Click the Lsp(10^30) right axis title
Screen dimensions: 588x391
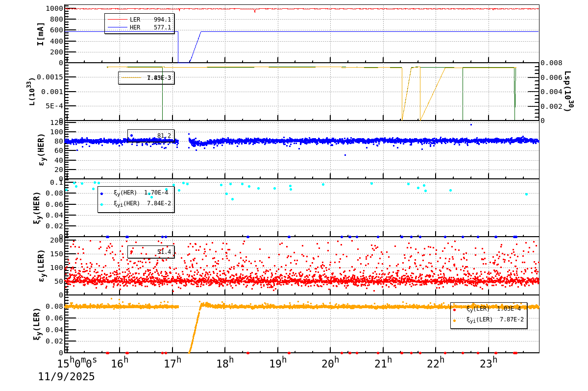coord(567,91)
